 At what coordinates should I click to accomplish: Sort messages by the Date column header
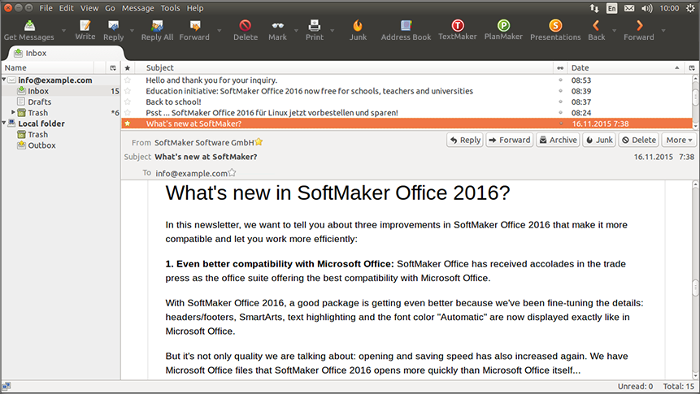click(625, 68)
